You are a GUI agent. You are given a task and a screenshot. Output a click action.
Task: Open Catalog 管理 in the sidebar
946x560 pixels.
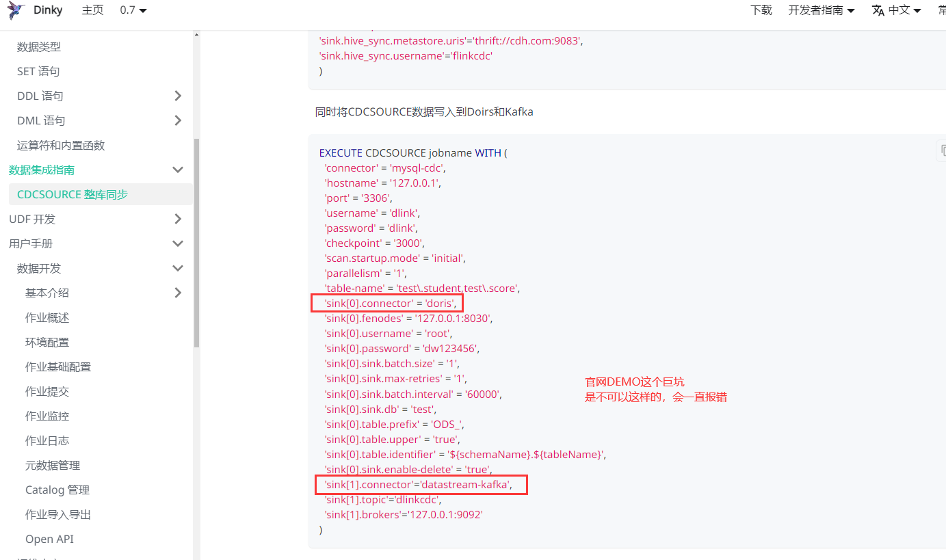[x=57, y=490]
